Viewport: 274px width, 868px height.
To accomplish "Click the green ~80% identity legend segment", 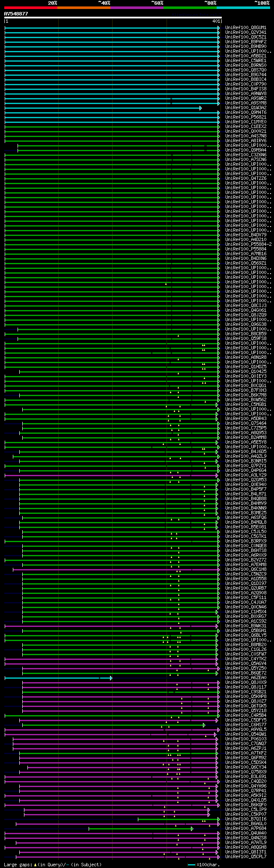I will coord(190,7).
